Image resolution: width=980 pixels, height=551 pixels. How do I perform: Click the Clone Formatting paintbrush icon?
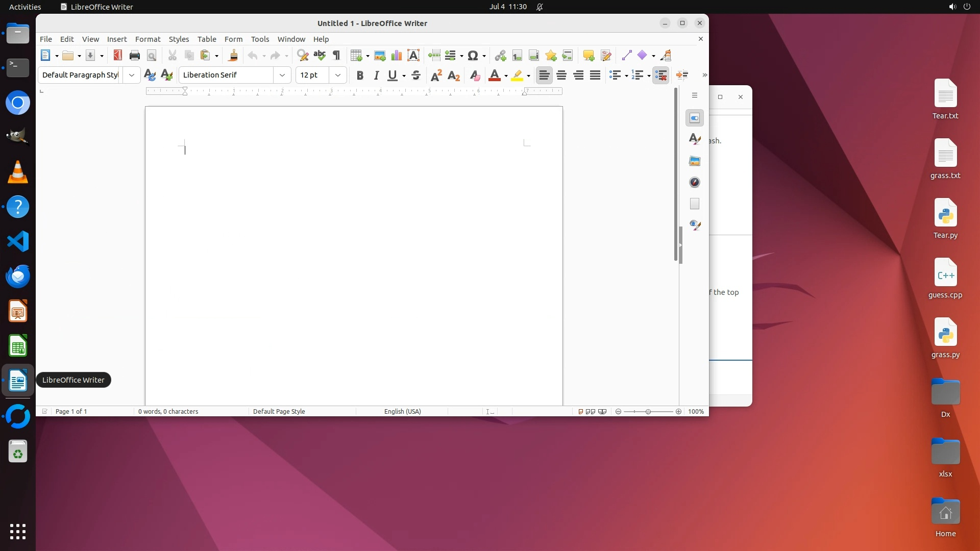[233, 56]
